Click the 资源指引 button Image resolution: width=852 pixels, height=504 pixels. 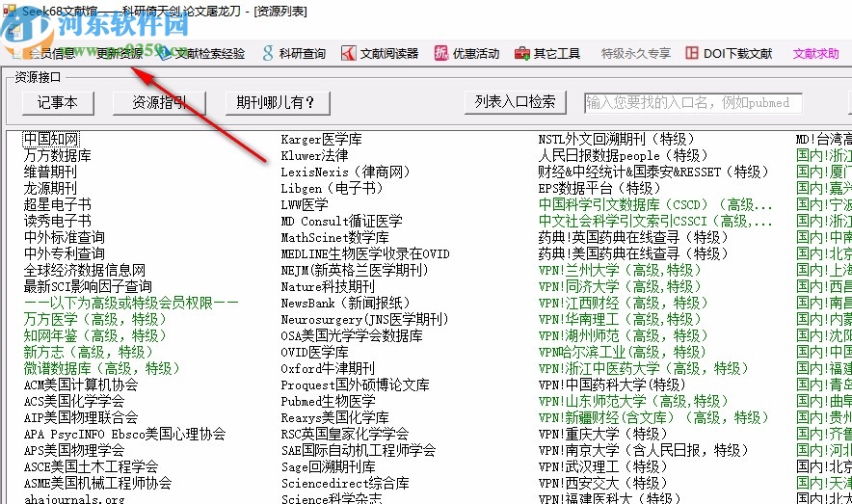pyautogui.click(x=159, y=103)
